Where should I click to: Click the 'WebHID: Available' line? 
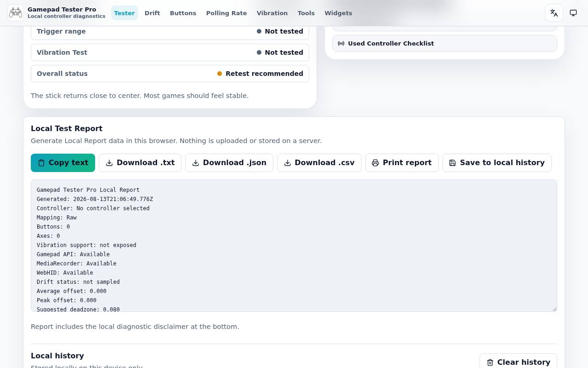65,273
